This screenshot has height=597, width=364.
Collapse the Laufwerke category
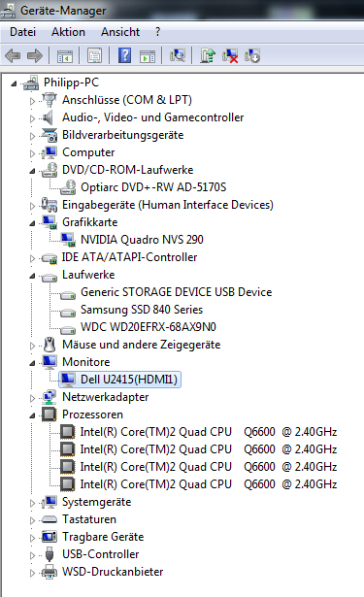(x=32, y=276)
